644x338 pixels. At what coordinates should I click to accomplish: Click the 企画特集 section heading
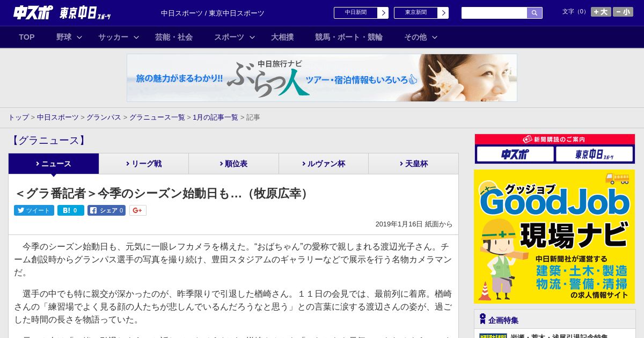pos(503,320)
